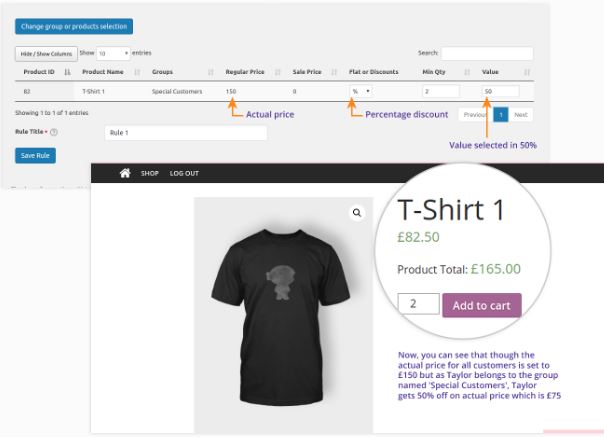This screenshot has width=604, height=437.
Task: Click the Hide / Show Columns button
Action: click(x=43, y=53)
